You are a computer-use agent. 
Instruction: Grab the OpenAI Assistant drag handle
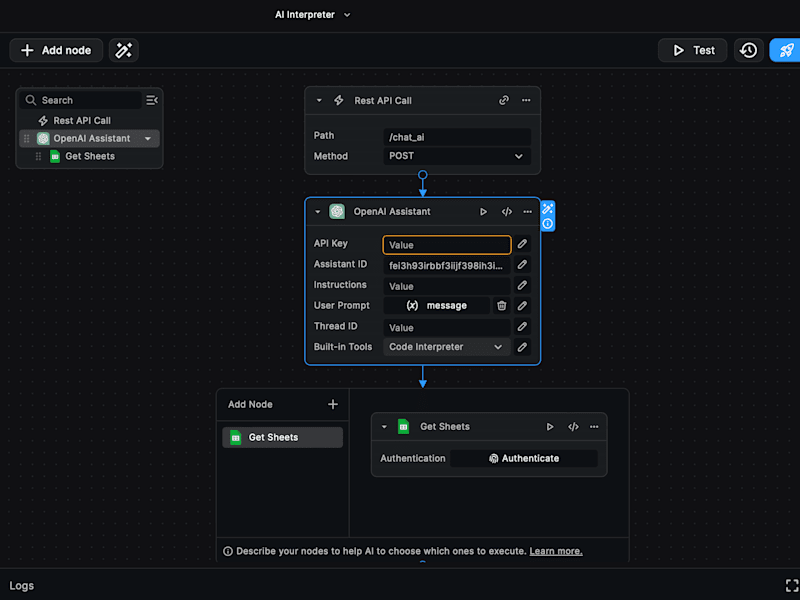(x=27, y=138)
